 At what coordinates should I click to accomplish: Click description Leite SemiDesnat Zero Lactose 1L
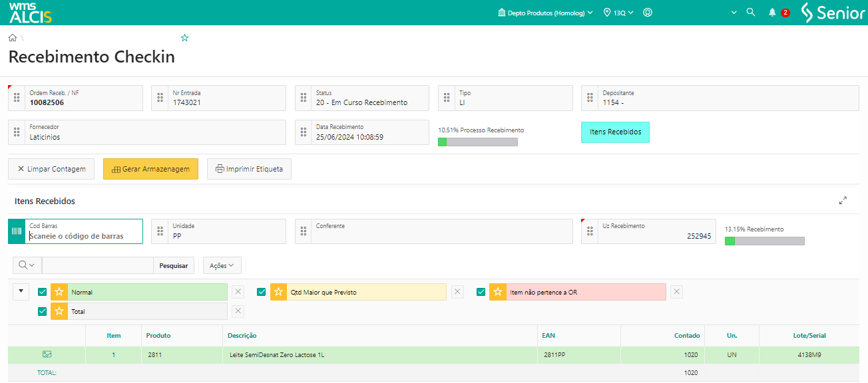point(276,355)
